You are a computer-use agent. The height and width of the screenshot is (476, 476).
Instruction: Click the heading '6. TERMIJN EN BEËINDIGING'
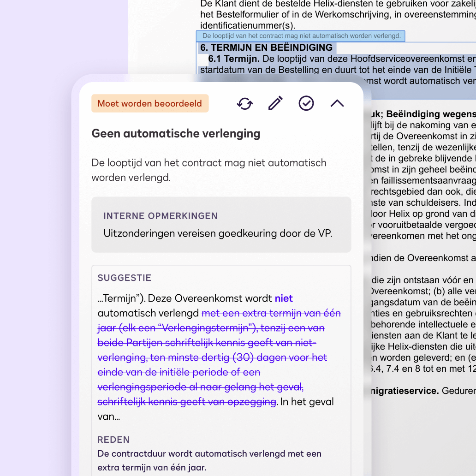[x=267, y=47]
